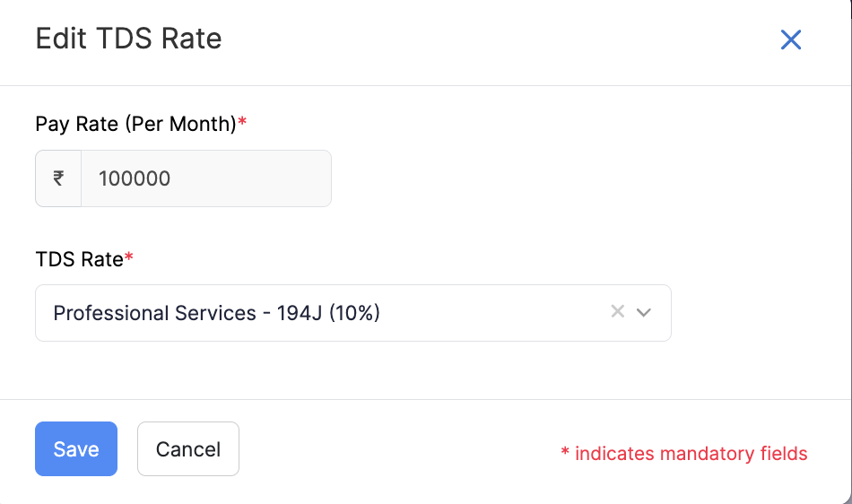Clear the selected TDS Rate value
Viewport: 852px width, 504px height.
tap(617, 312)
